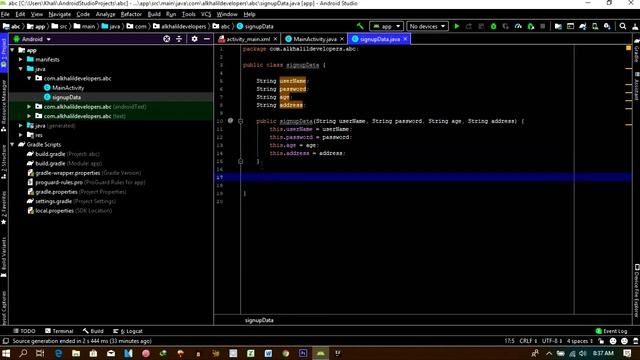
Task: Toggle the Favorites side tab
Action: click(4, 208)
